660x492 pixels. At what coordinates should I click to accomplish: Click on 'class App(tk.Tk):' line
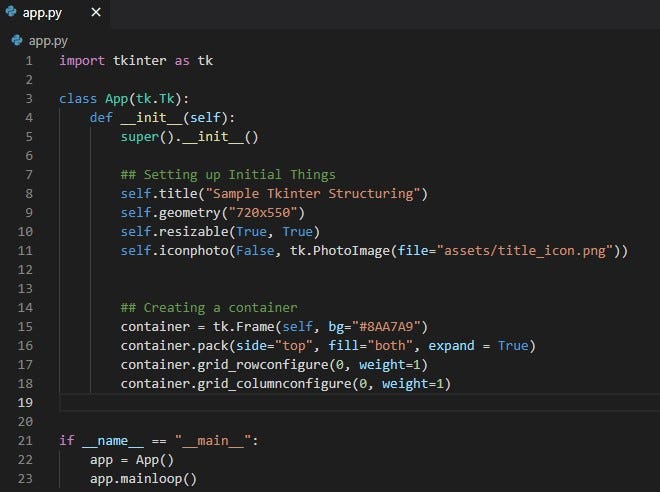[124, 99]
